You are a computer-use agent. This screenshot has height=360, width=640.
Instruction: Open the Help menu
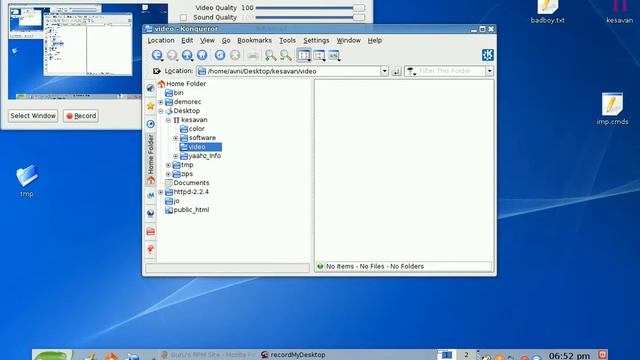point(375,40)
